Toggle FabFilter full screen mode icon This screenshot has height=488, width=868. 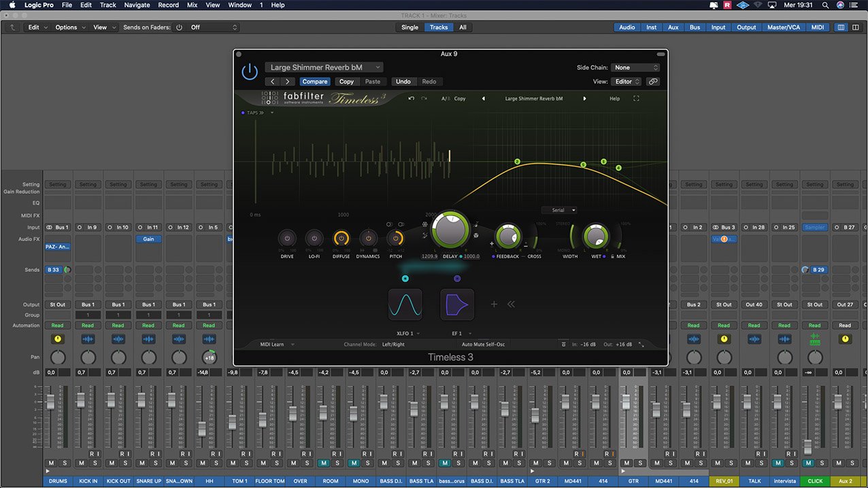point(636,99)
